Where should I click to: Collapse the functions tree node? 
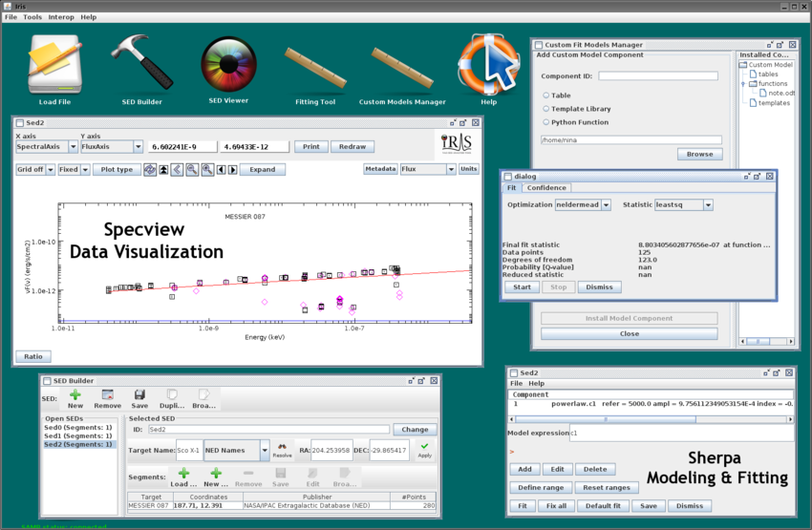[743, 84]
